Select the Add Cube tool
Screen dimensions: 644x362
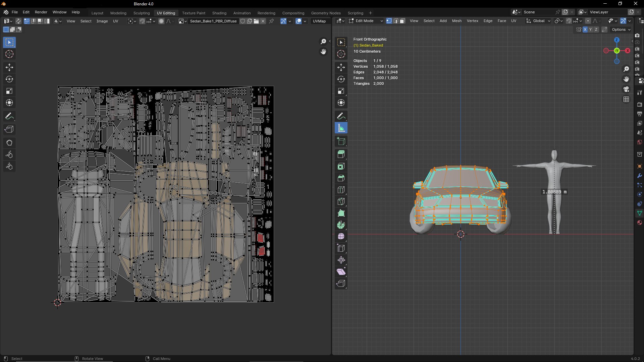pyautogui.click(x=341, y=141)
